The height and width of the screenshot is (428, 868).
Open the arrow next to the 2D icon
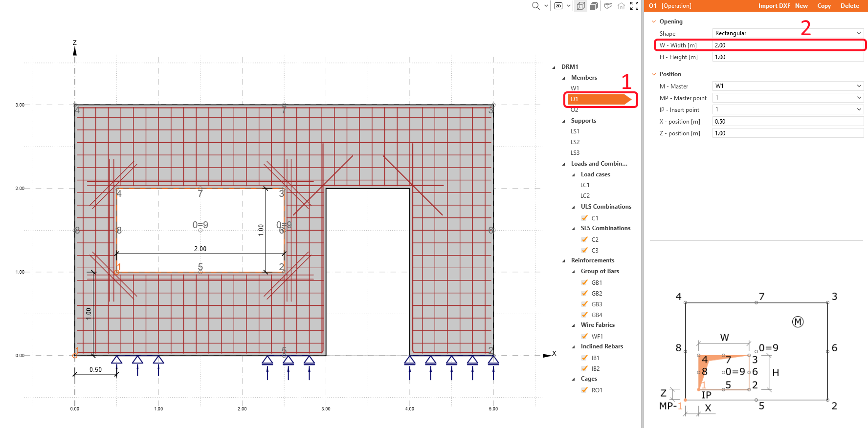pyautogui.click(x=569, y=6)
